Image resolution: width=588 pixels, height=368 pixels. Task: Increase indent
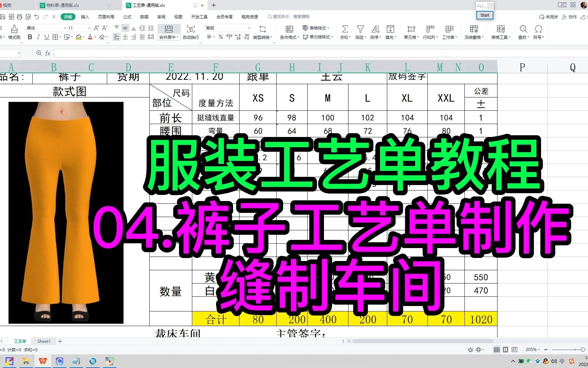[151, 28]
